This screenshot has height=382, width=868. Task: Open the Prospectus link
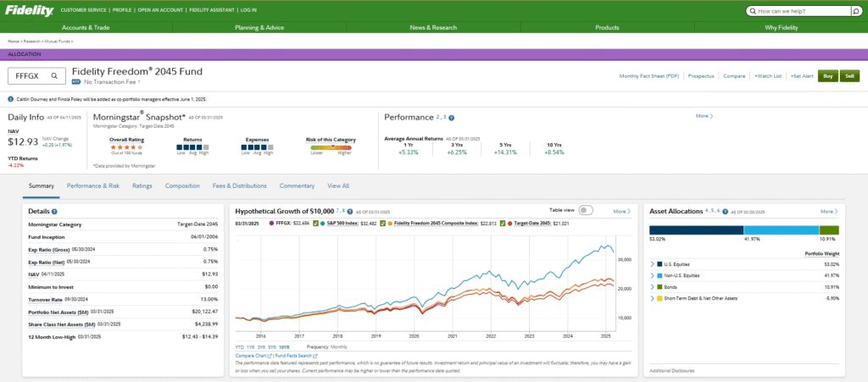pos(701,76)
